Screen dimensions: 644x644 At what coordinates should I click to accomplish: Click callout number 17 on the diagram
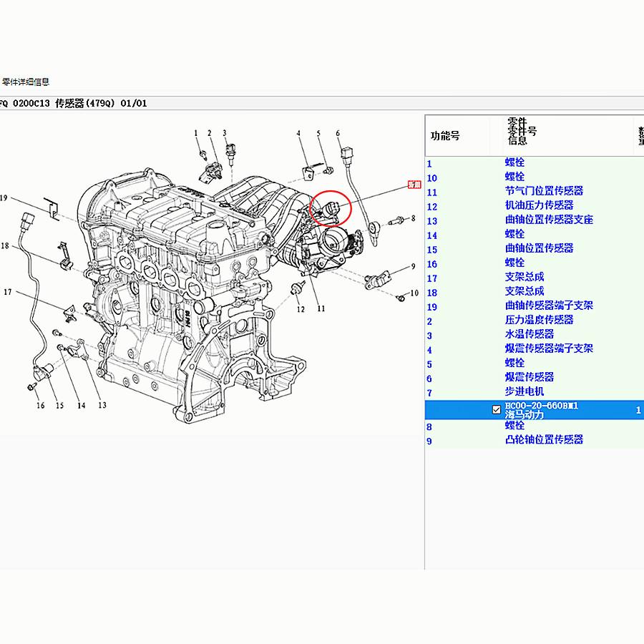[7, 292]
